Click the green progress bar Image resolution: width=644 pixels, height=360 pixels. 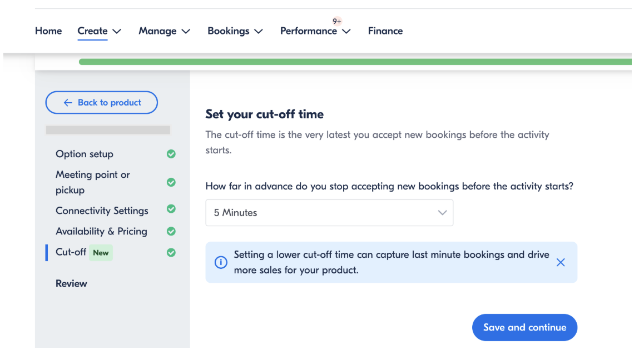(x=355, y=62)
